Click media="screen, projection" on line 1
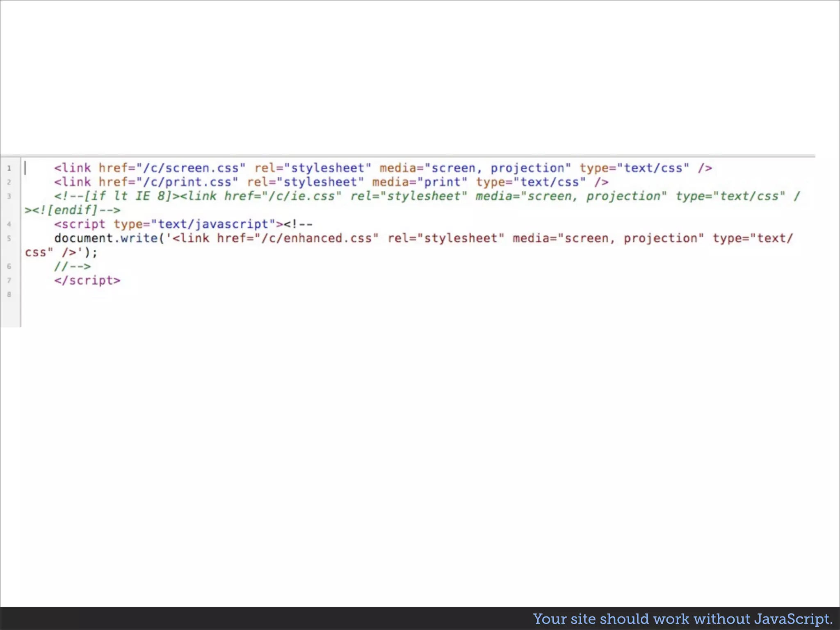This screenshot has height=630, width=840. 475,168
